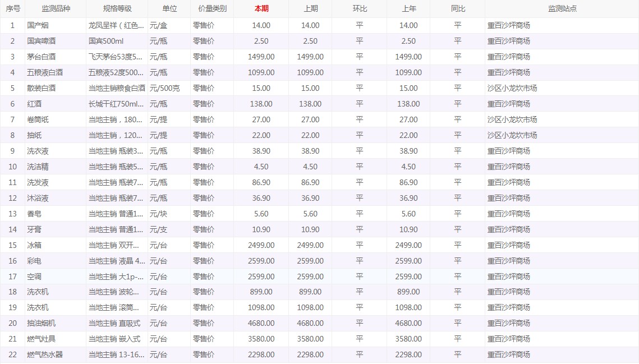The height and width of the screenshot is (364, 639).
Task: Select the 环比 column header
Action: [x=360, y=8]
